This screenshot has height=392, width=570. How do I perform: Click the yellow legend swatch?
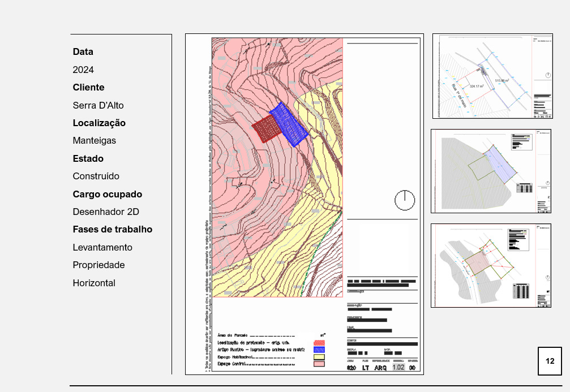(319, 357)
